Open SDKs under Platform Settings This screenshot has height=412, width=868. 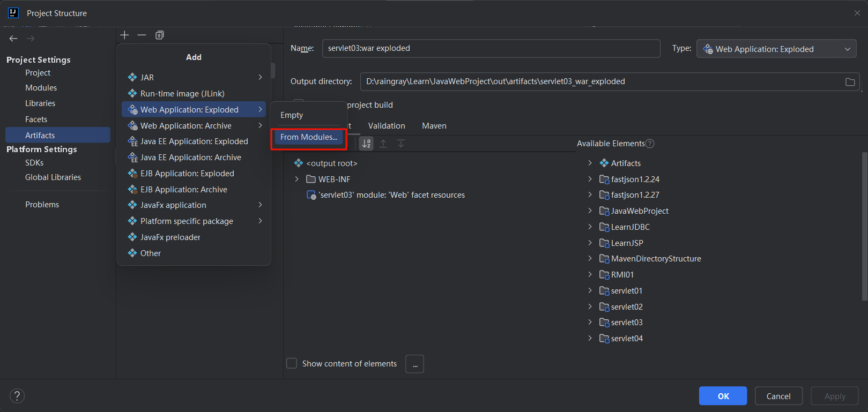pyautogui.click(x=34, y=163)
